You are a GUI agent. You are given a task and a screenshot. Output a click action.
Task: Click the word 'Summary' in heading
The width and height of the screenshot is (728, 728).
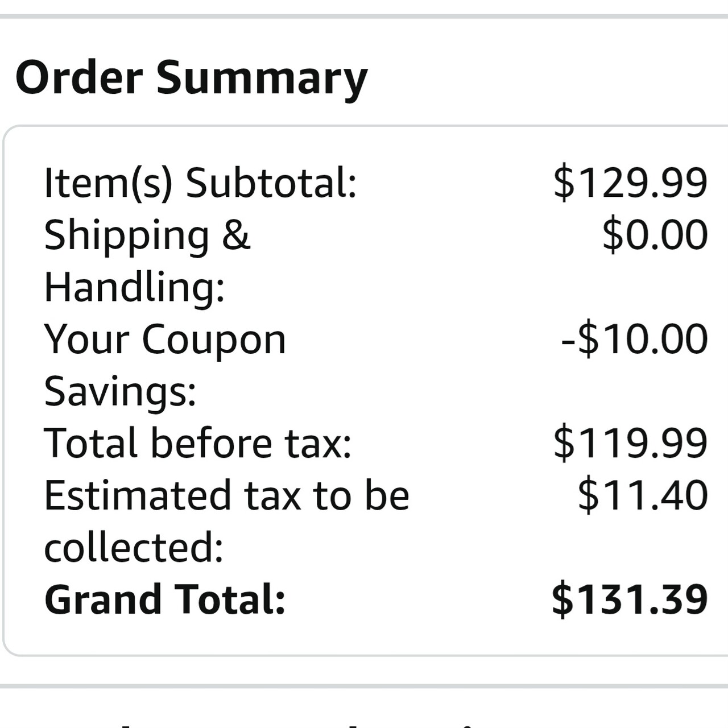262,78
